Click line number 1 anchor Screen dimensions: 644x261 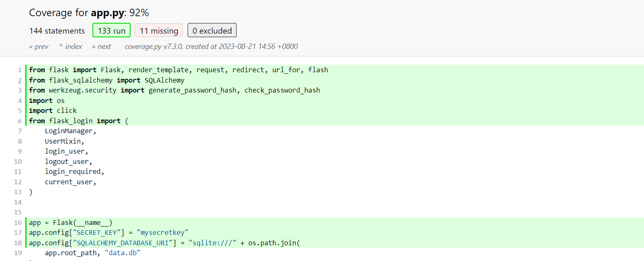(20, 70)
